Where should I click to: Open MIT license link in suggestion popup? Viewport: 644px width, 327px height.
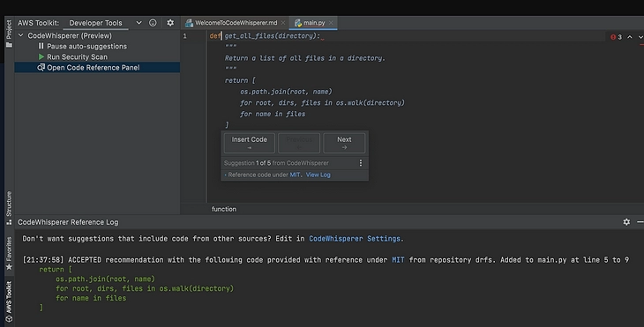click(295, 175)
